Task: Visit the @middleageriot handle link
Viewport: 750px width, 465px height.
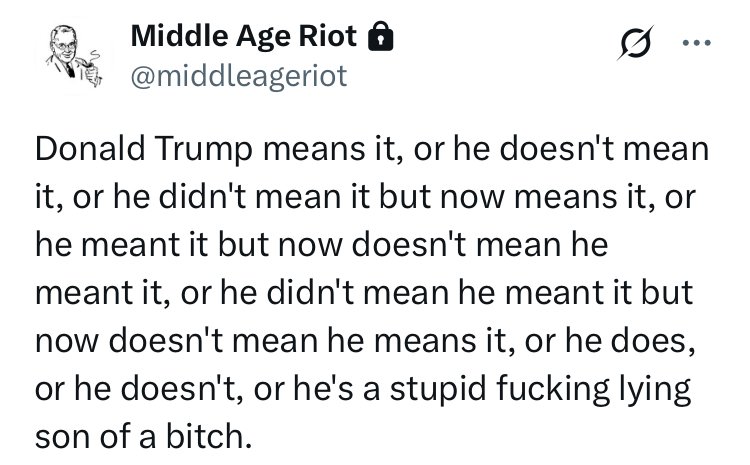Action: tap(239, 77)
